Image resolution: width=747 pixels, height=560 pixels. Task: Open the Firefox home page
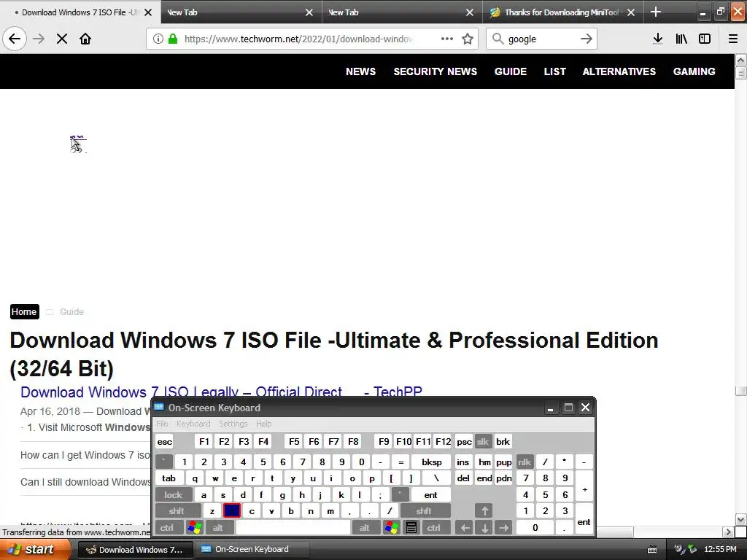tap(85, 39)
